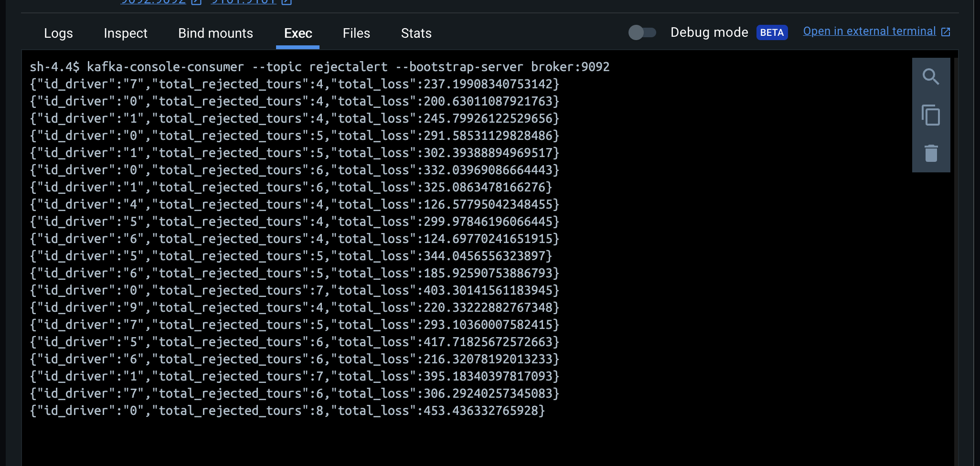Click the output line with total_loss 302.39388894969517
This screenshot has height=466, width=980.
tap(294, 153)
